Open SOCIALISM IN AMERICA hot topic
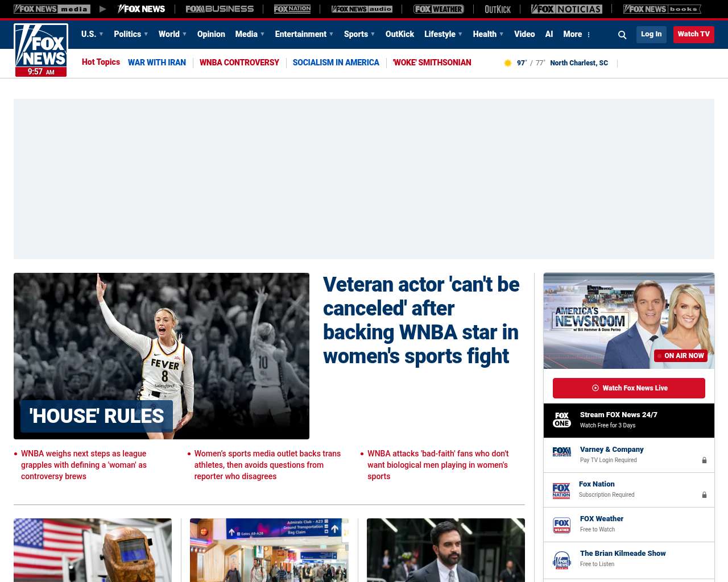728x582 pixels. [x=336, y=63]
